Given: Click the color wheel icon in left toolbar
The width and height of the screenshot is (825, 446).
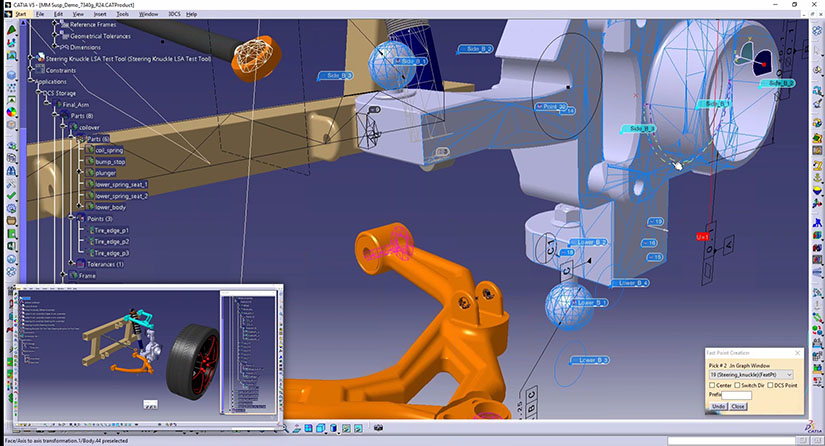Looking at the screenshot, I should 11,112.
